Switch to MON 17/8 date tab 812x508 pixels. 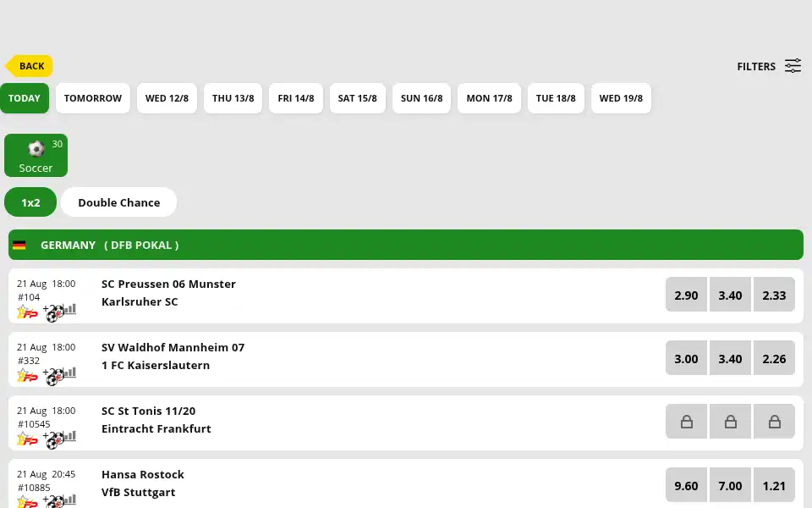(x=489, y=98)
